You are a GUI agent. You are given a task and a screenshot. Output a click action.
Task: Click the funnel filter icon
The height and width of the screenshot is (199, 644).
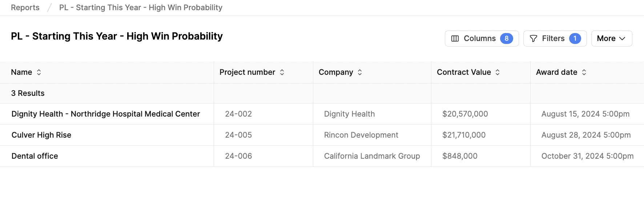[x=534, y=38]
